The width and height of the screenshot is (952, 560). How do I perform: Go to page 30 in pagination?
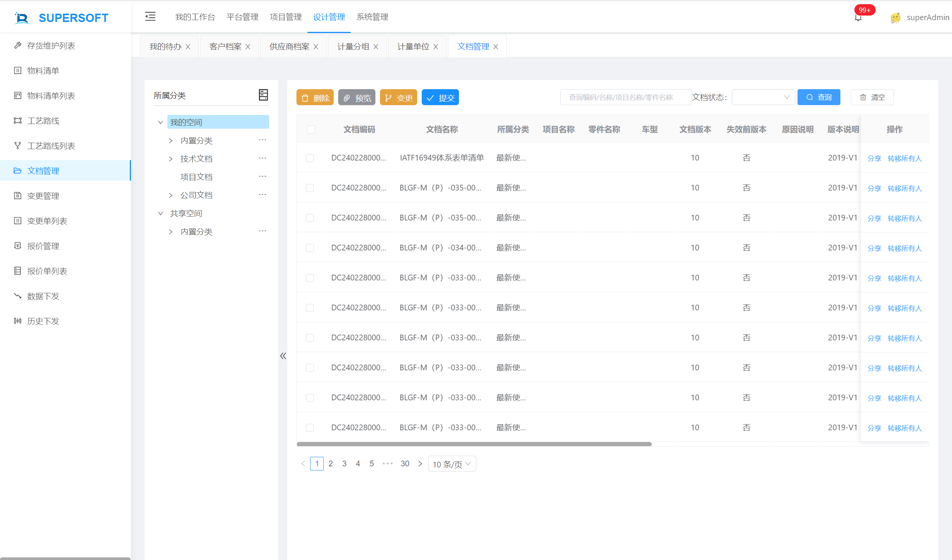(405, 464)
